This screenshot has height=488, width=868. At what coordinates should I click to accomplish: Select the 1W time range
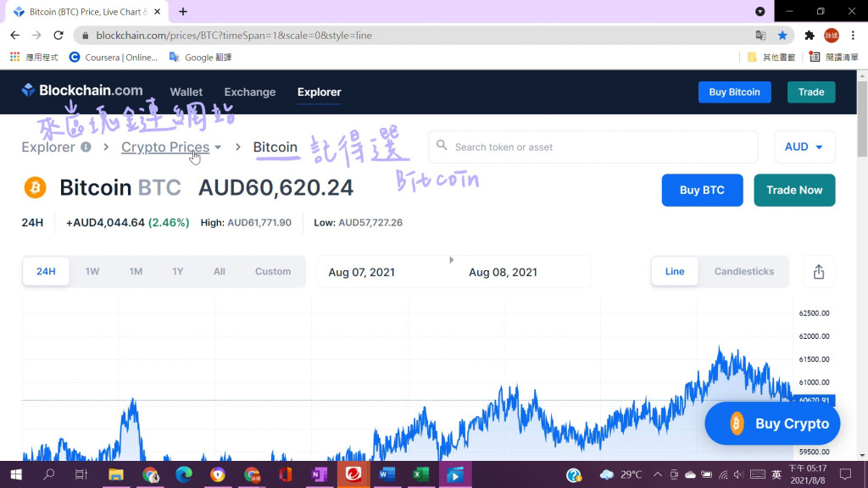pos(92,271)
